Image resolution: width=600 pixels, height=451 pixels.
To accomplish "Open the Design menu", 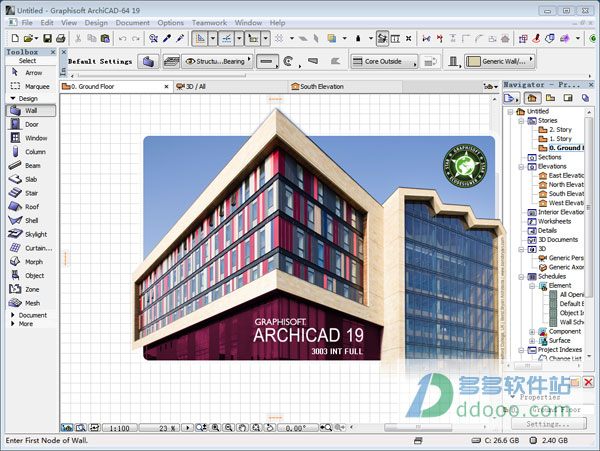I will click(96, 23).
